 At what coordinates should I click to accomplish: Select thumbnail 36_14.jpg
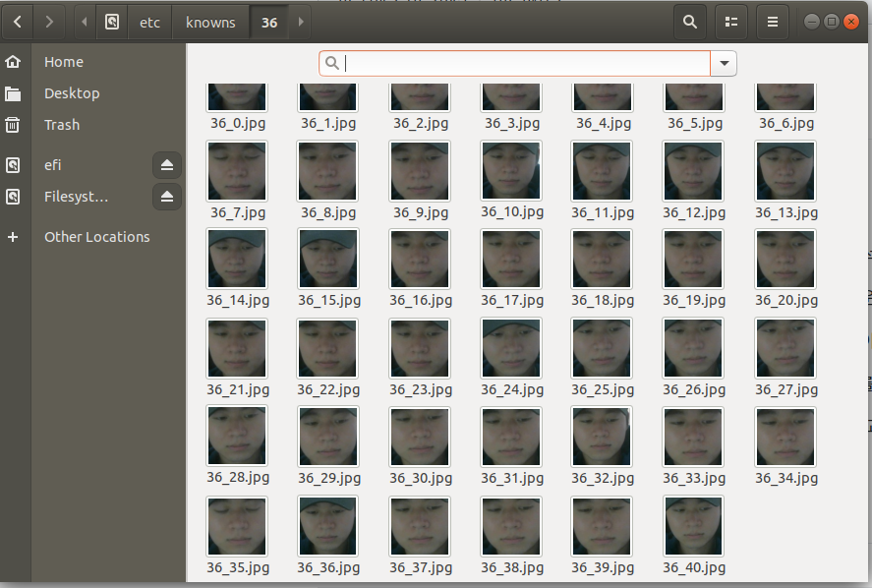237,259
